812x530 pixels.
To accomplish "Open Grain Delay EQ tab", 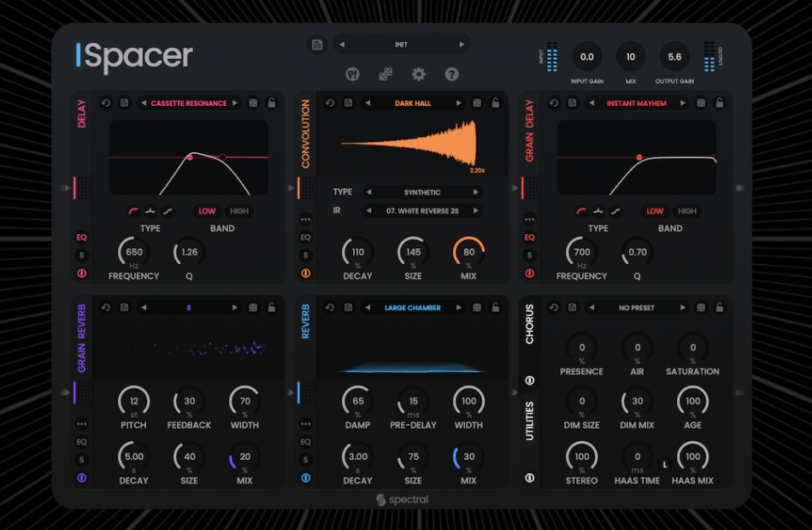I will pos(529,238).
